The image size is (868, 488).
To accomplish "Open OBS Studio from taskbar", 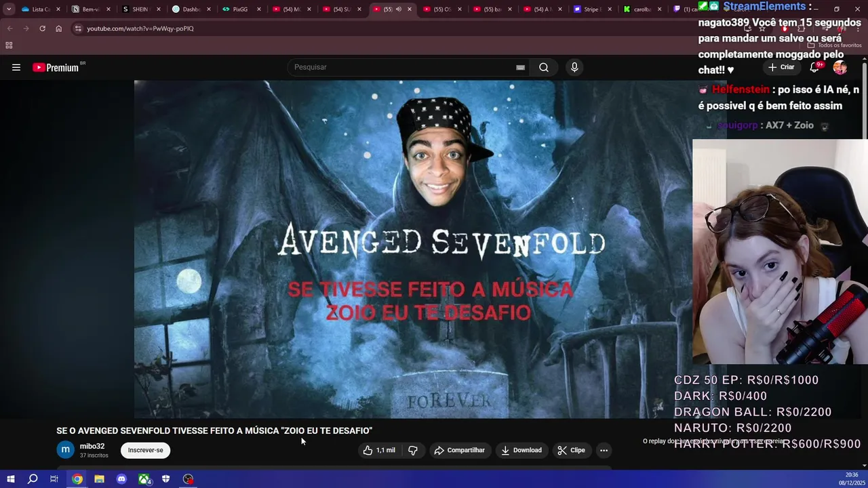I will tap(188, 479).
